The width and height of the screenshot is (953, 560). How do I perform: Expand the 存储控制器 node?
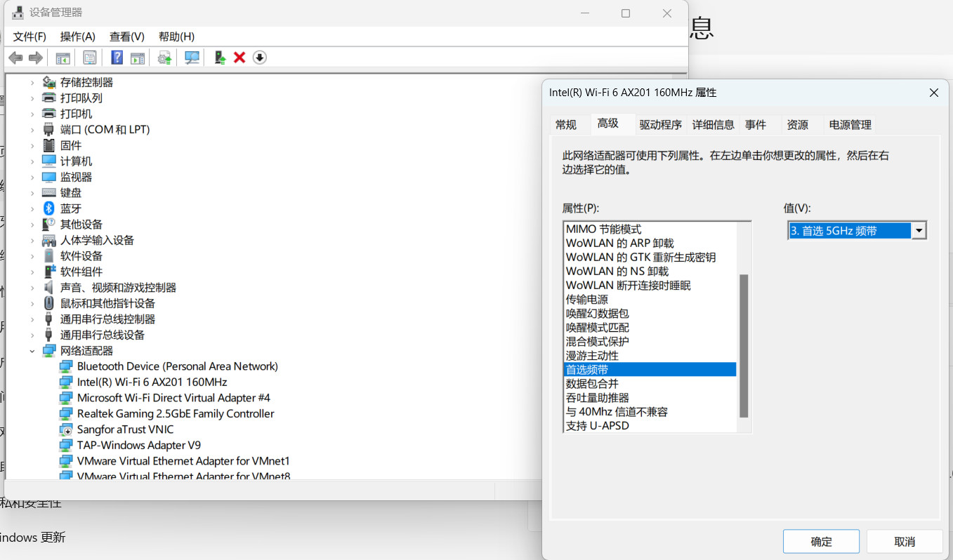point(32,82)
